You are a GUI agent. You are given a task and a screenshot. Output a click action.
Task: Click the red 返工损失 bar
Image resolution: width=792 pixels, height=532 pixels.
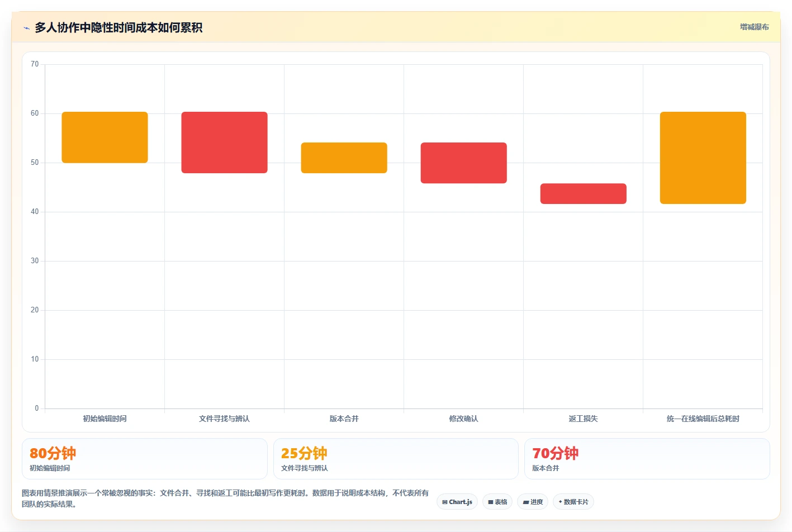pos(583,193)
